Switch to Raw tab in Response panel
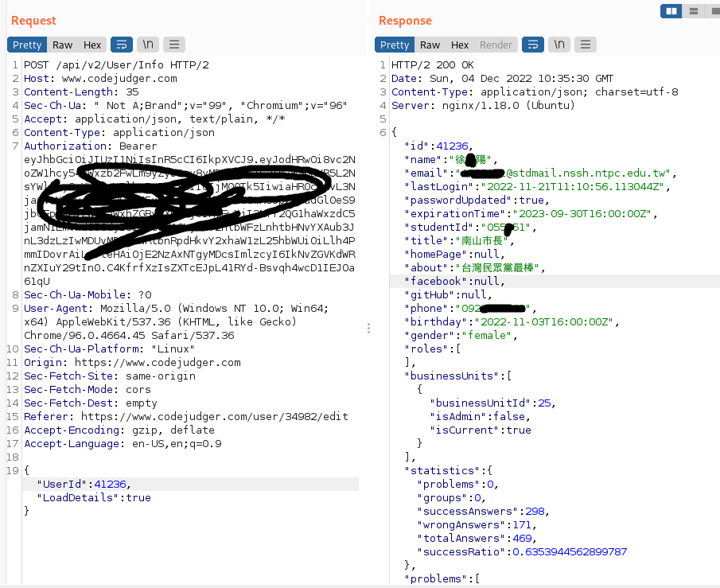Viewport: 720px width, 588px height. tap(430, 45)
